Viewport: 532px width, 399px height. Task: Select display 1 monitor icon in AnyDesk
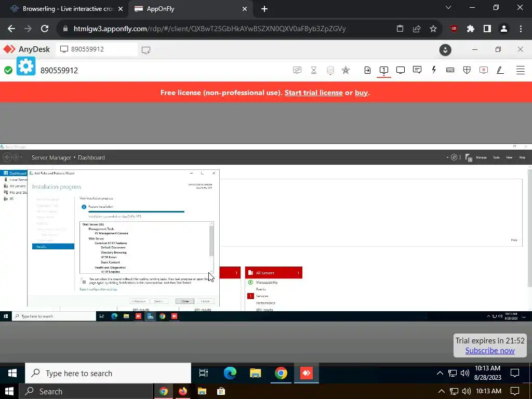[384, 70]
